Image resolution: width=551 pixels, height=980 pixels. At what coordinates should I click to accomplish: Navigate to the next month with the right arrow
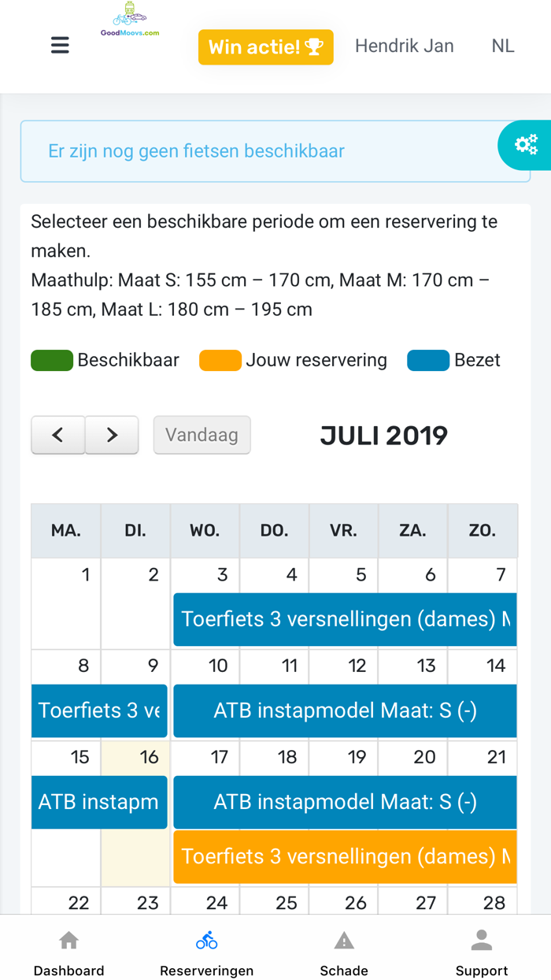112,434
